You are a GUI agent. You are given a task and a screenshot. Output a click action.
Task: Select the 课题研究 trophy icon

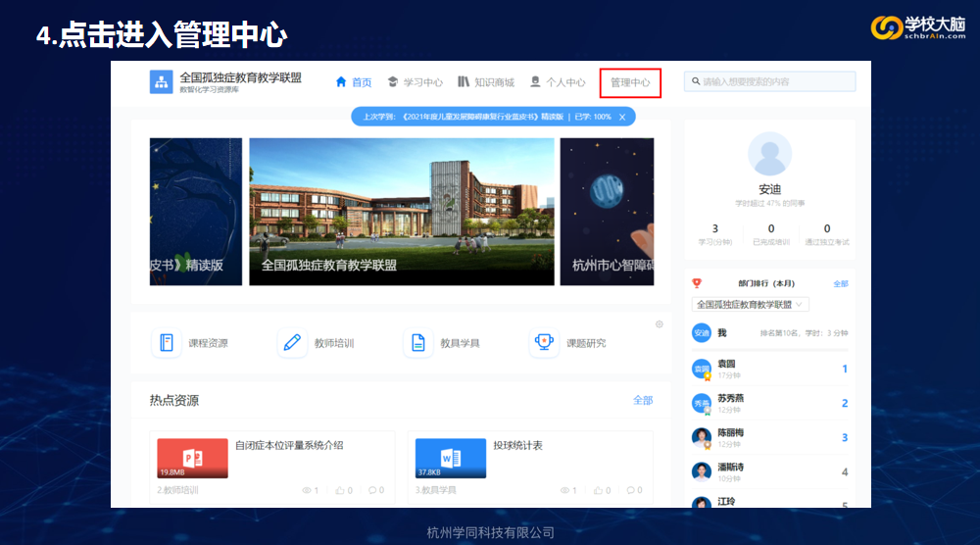tap(544, 342)
